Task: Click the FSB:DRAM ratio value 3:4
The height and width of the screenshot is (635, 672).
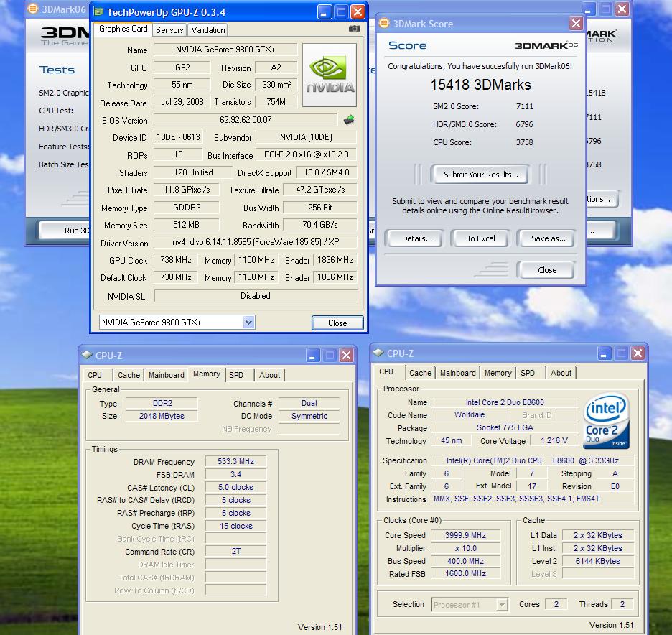Action: click(235, 474)
